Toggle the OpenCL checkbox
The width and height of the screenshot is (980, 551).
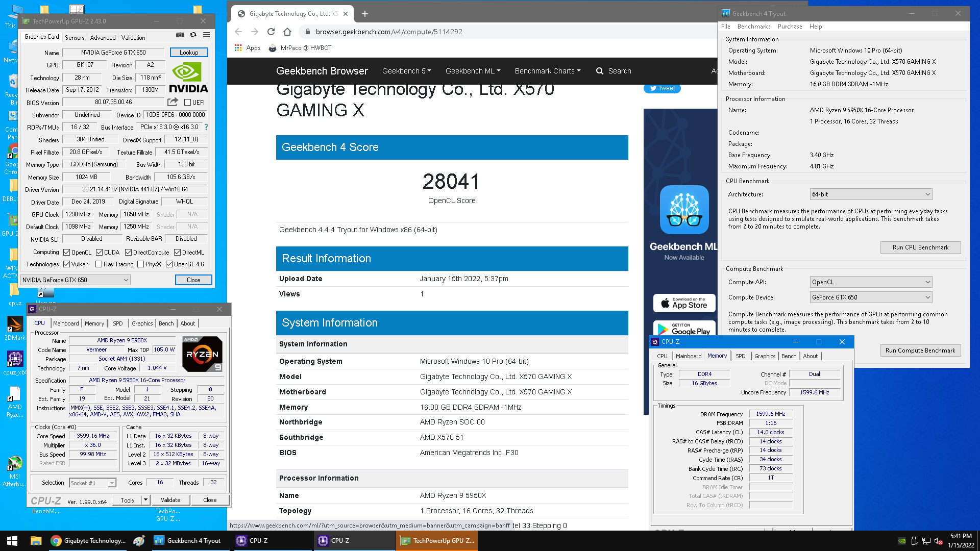pyautogui.click(x=66, y=252)
